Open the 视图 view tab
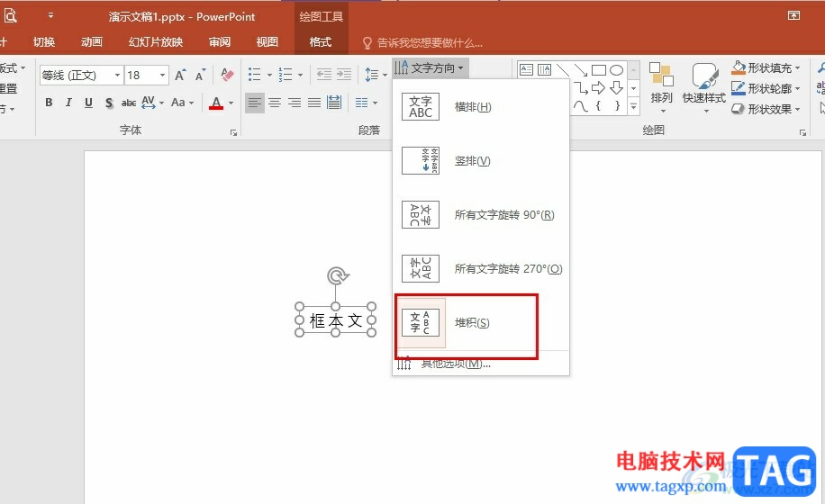825x504 pixels. coord(267,42)
